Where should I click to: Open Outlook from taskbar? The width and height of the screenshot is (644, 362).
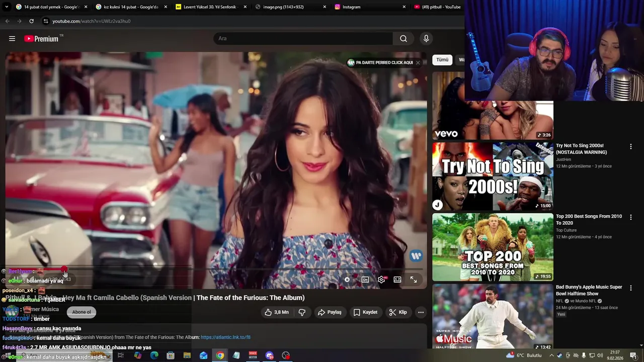(x=203, y=355)
